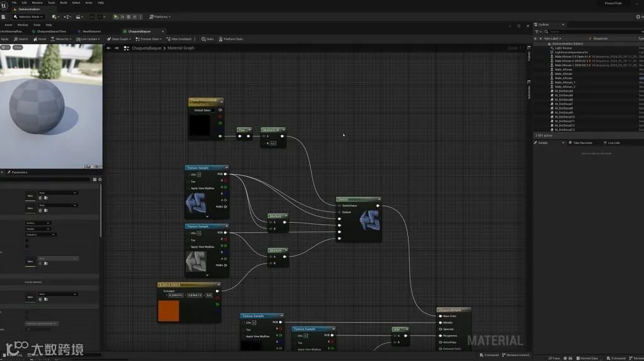Open the Build menu
The image size is (644, 361).
(63, 3)
